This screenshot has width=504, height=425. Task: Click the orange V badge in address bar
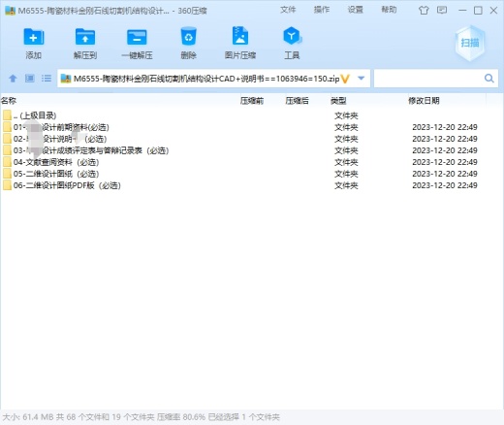[x=345, y=79]
